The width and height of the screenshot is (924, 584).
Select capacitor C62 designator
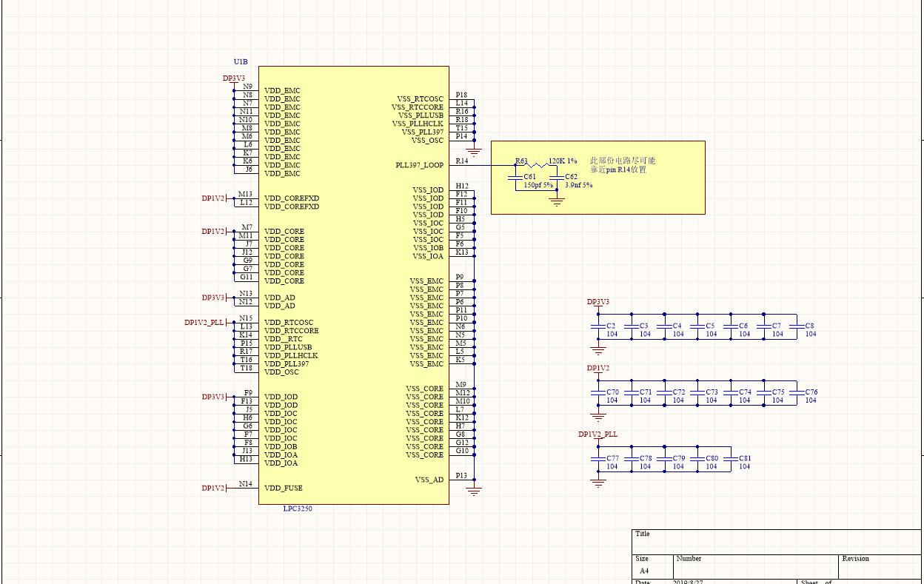(x=572, y=177)
